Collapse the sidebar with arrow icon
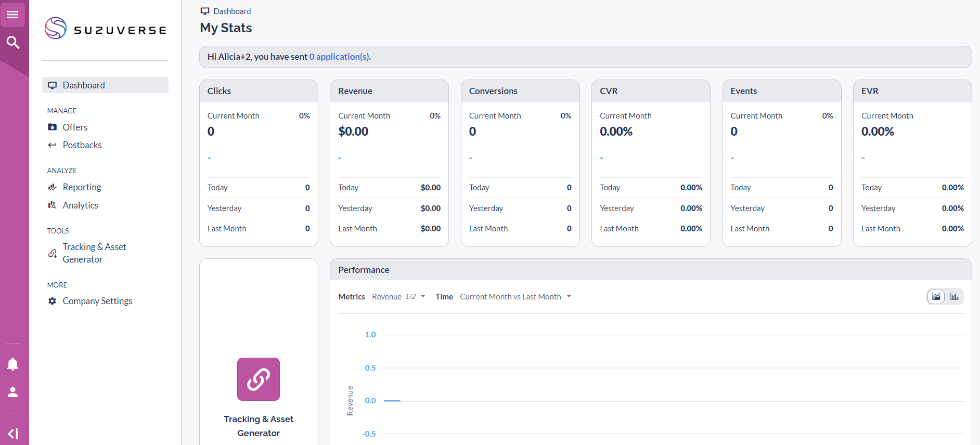The height and width of the screenshot is (445, 980). point(13,434)
